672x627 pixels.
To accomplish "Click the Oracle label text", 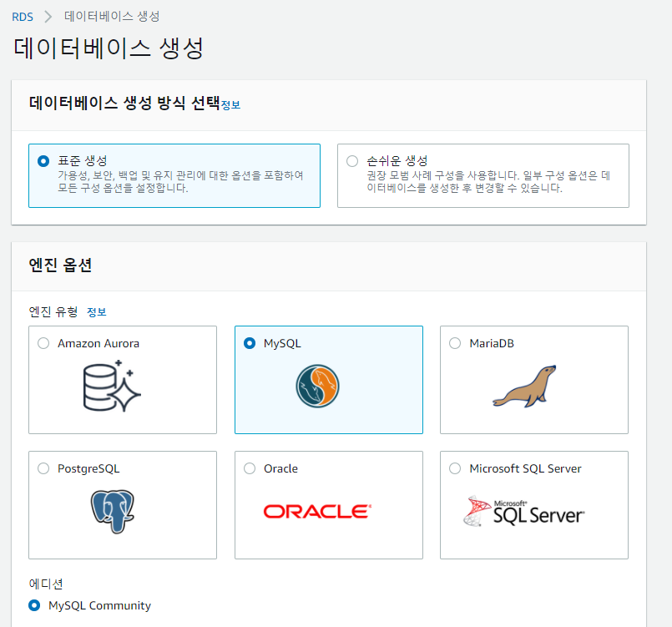I will click(x=280, y=469).
